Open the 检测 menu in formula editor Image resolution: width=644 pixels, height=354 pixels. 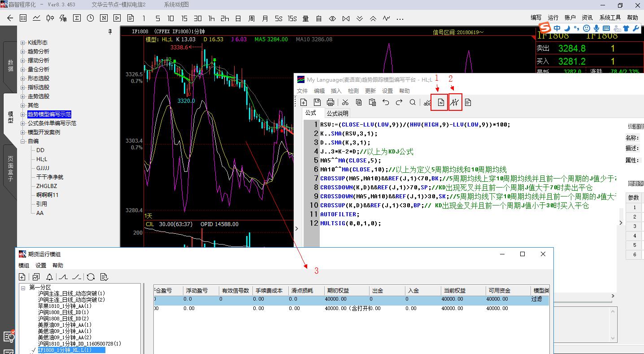point(353,91)
